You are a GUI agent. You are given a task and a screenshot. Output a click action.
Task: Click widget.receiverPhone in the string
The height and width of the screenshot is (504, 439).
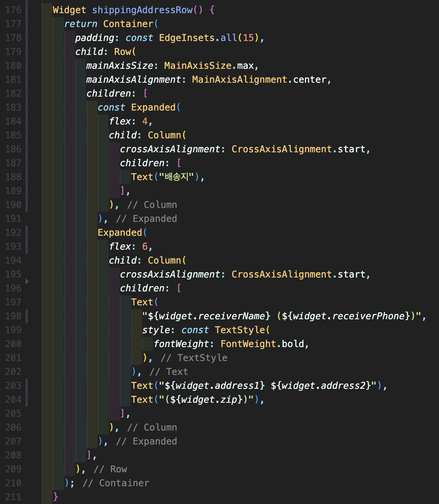tap(349, 316)
